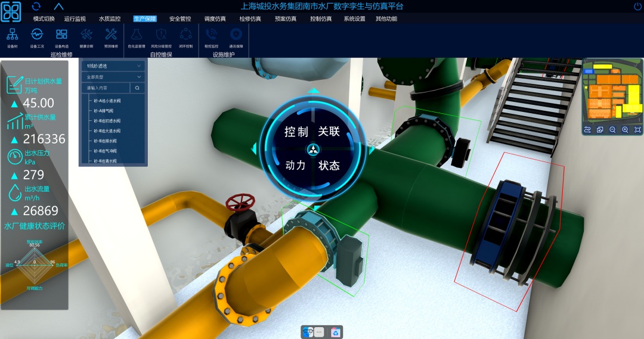Click the ellipsis icon in the bottom dock
Screen dimensions: 644x339
click(319, 332)
